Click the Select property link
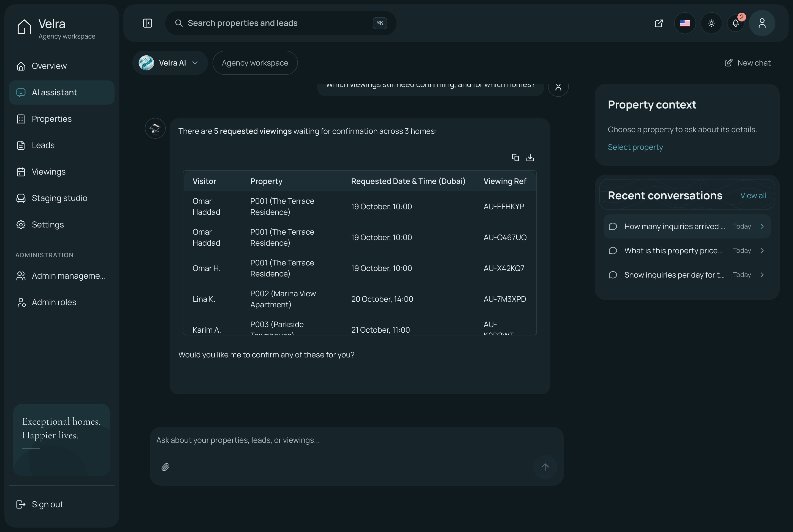 635,147
